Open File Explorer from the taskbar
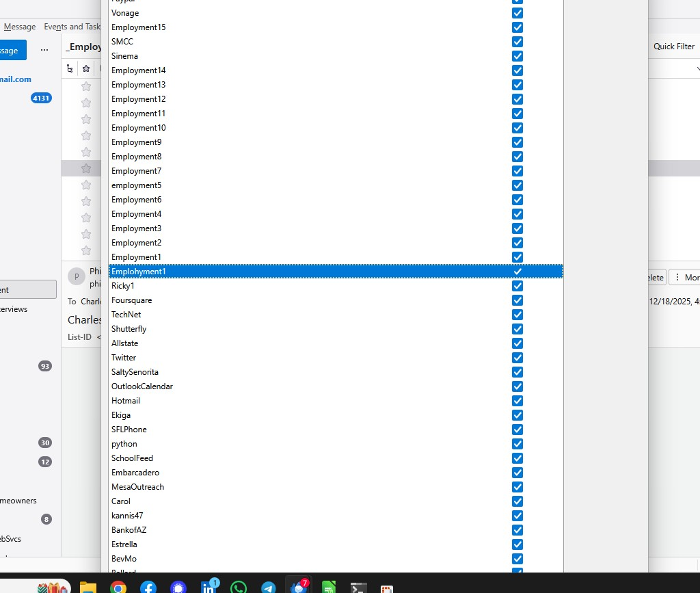 (88, 588)
